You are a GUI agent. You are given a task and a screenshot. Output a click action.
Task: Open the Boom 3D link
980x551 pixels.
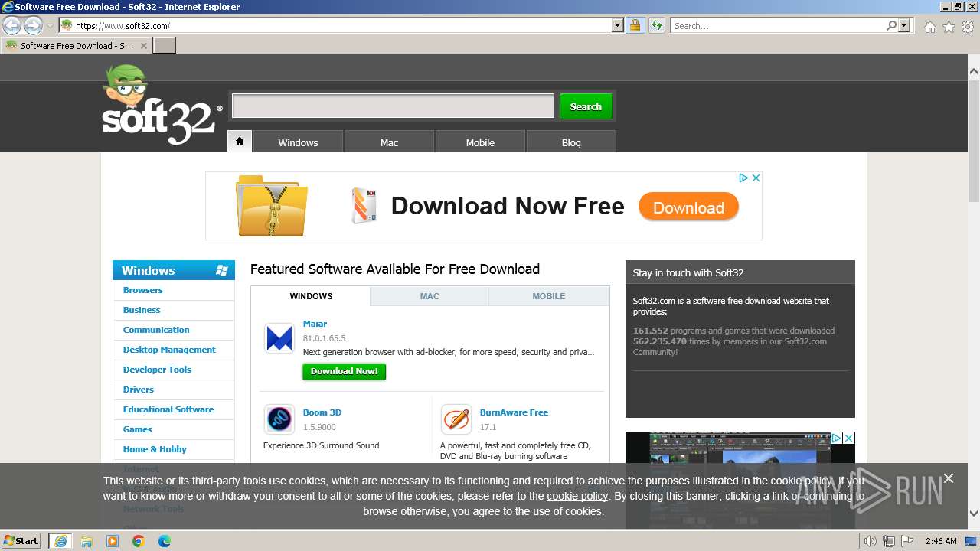point(322,412)
